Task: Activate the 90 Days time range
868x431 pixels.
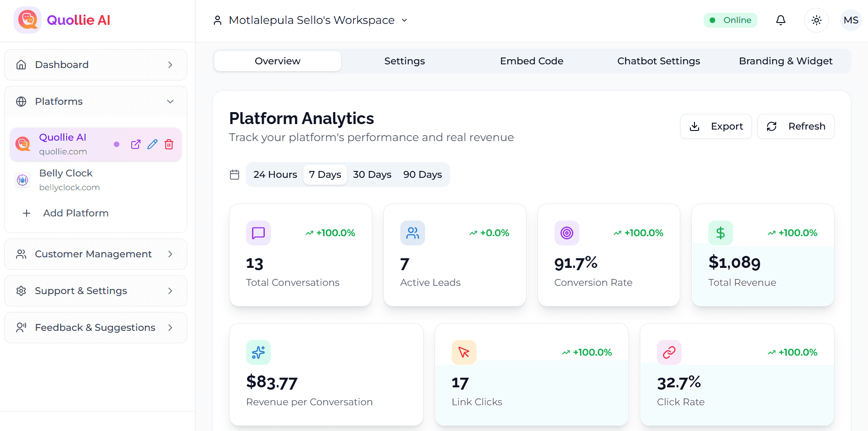Action: [422, 175]
